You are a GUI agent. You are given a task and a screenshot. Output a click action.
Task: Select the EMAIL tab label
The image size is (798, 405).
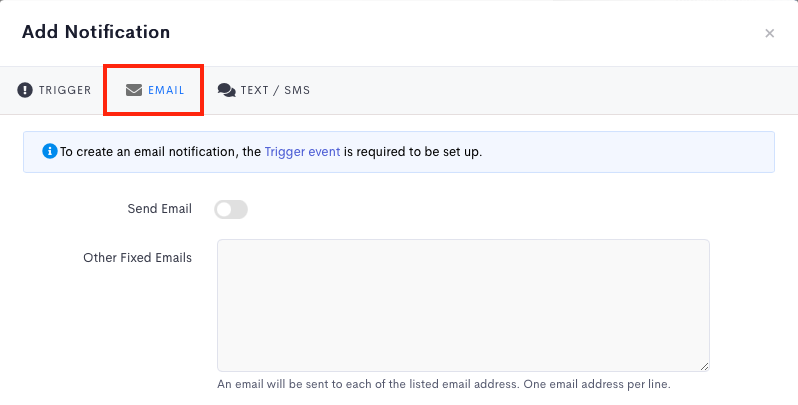pyautogui.click(x=166, y=90)
